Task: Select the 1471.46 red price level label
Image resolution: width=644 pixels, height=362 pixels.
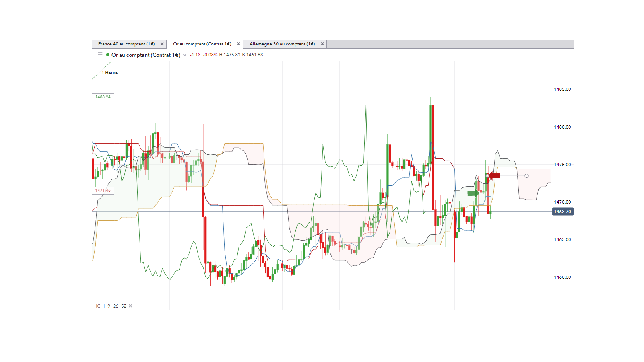Action: coord(103,191)
